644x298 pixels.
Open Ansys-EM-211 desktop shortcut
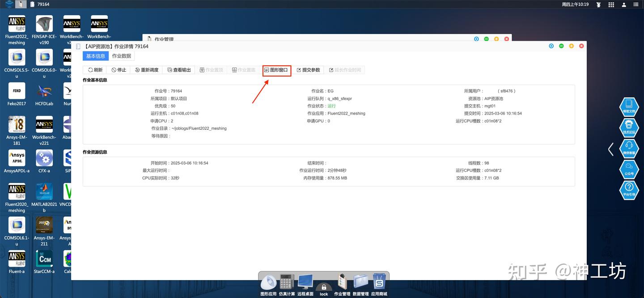pyautogui.click(x=44, y=231)
